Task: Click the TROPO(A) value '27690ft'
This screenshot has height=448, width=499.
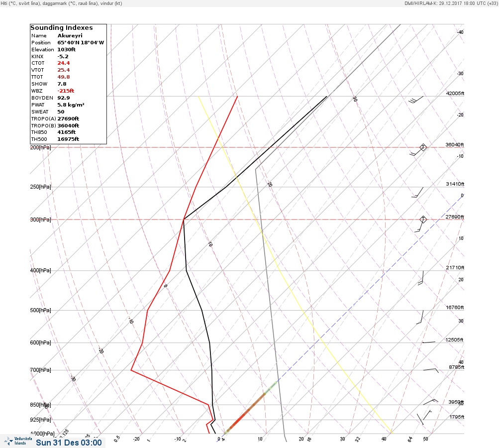Action: click(68, 119)
